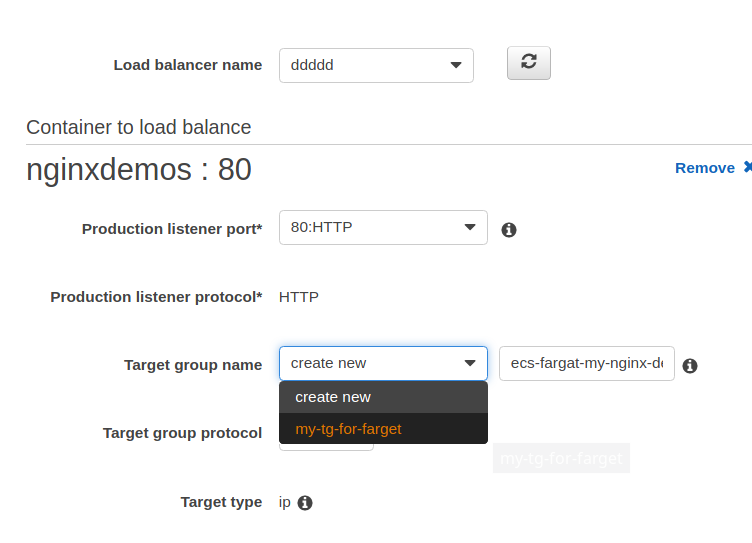This screenshot has width=752, height=543.
Task: Click the refresh load balancers button
Action: pos(529,62)
